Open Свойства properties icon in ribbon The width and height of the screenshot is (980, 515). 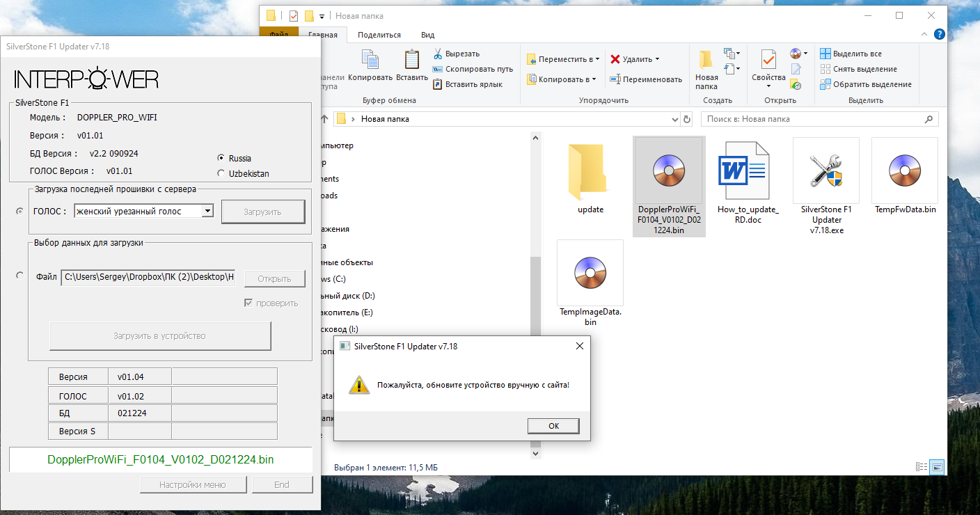coord(768,63)
